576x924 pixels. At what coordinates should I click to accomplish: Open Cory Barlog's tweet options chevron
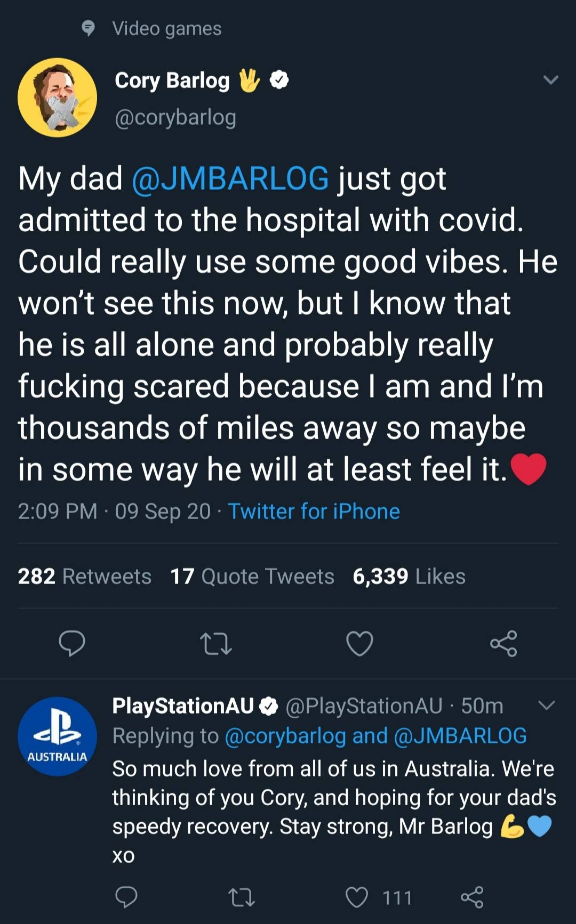click(x=550, y=80)
